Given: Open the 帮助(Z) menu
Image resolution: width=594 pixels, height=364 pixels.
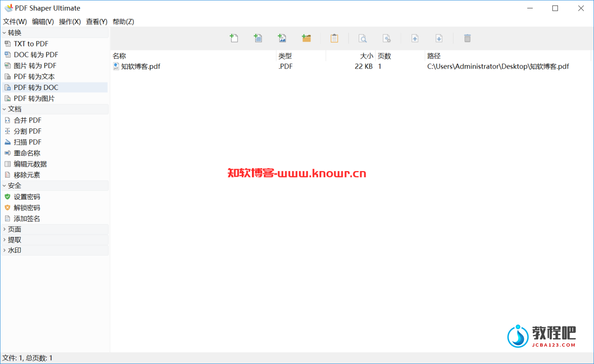Looking at the screenshot, I should 123,22.
